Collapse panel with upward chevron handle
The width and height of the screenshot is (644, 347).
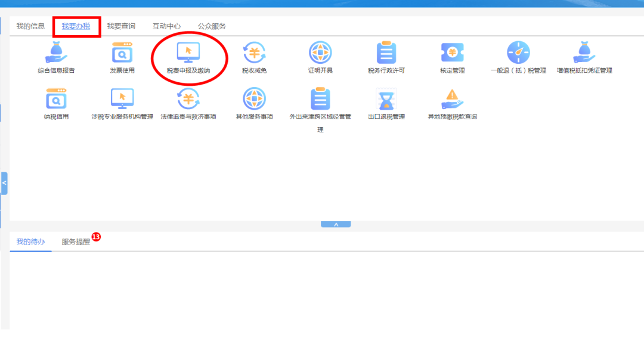[336, 224]
